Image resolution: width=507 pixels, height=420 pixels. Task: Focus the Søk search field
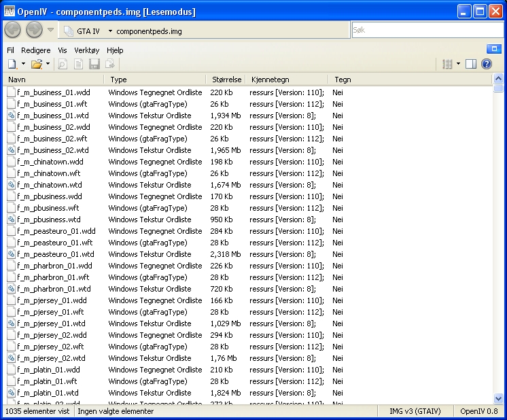coord(427,30)
